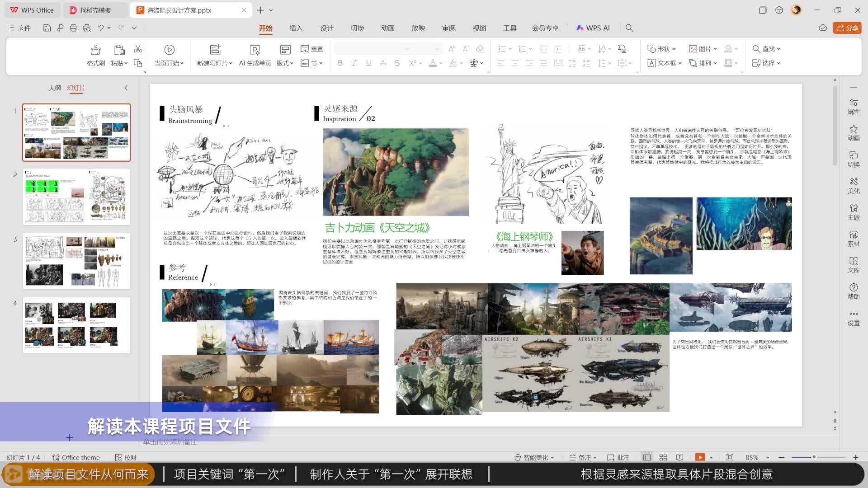Start slideshow from current page (当页开始)

click(x=169, y=56)
